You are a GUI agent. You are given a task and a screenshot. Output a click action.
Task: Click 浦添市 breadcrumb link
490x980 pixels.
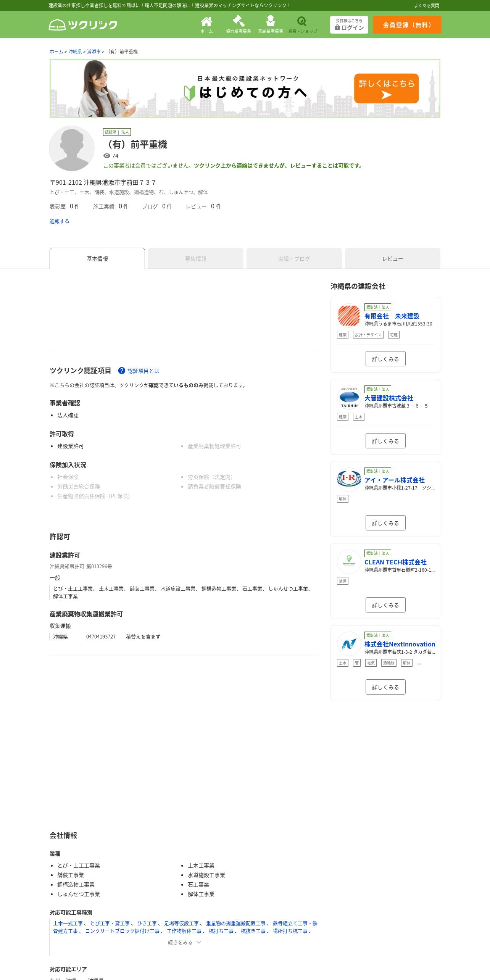click(x=94, y=52)
